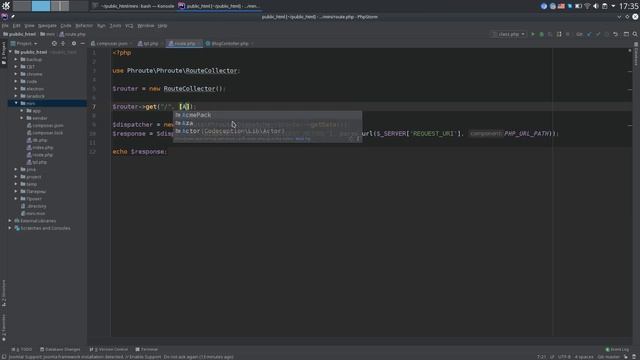Open the Help menu
This screenshot has height=360, width=640.
[x=162, y=26]
